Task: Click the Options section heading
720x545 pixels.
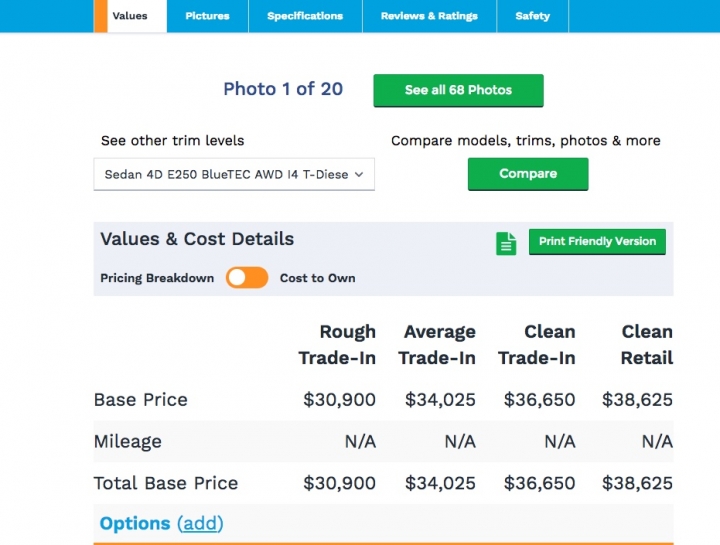Action: point(135,524)
